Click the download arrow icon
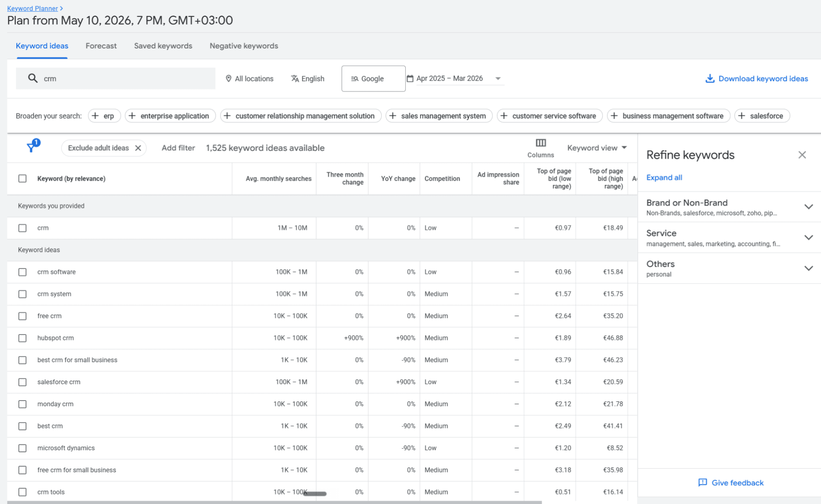The height and width of the screenshot is (504, 821). 710,78
